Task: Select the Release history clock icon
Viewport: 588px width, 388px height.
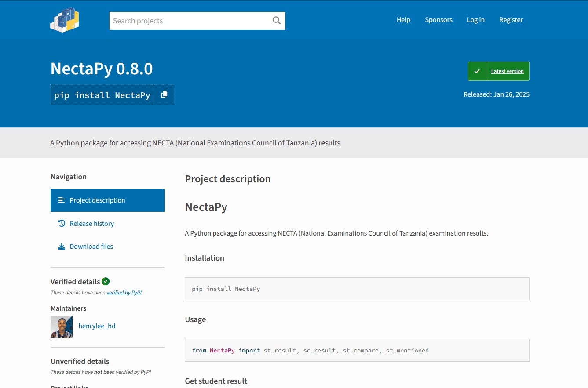Action: click(x=61, y=223)
